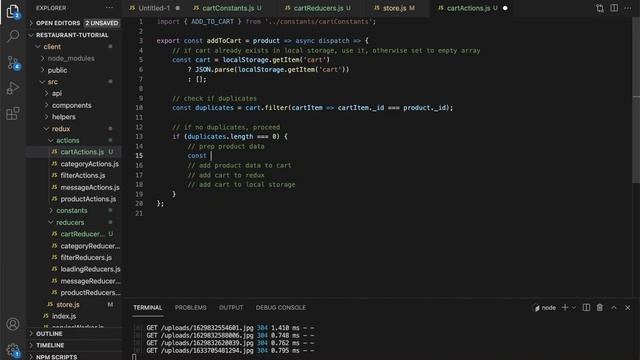Open the Extensions view

[x=13, y=113]
